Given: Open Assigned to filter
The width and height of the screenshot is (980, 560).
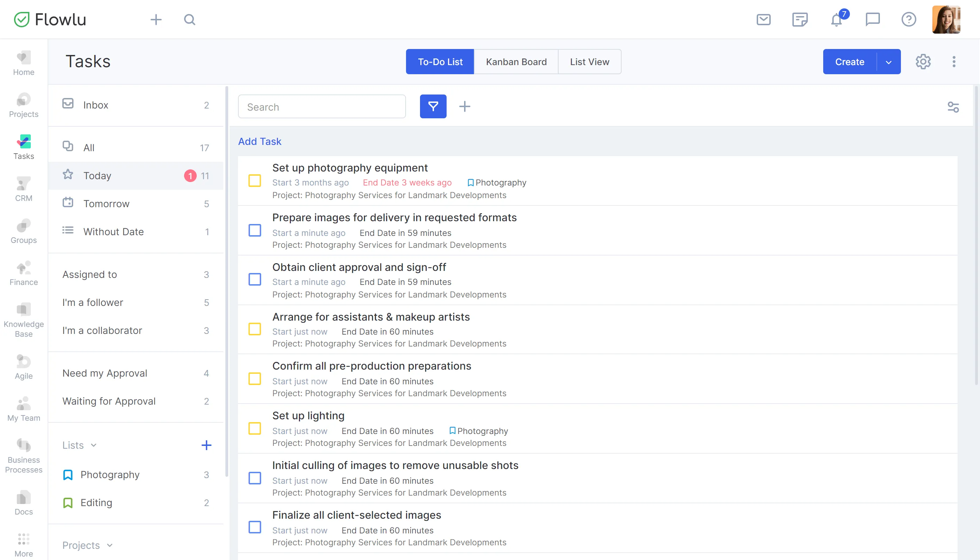Looking at the screenshot, I should [x=136, y=275].
